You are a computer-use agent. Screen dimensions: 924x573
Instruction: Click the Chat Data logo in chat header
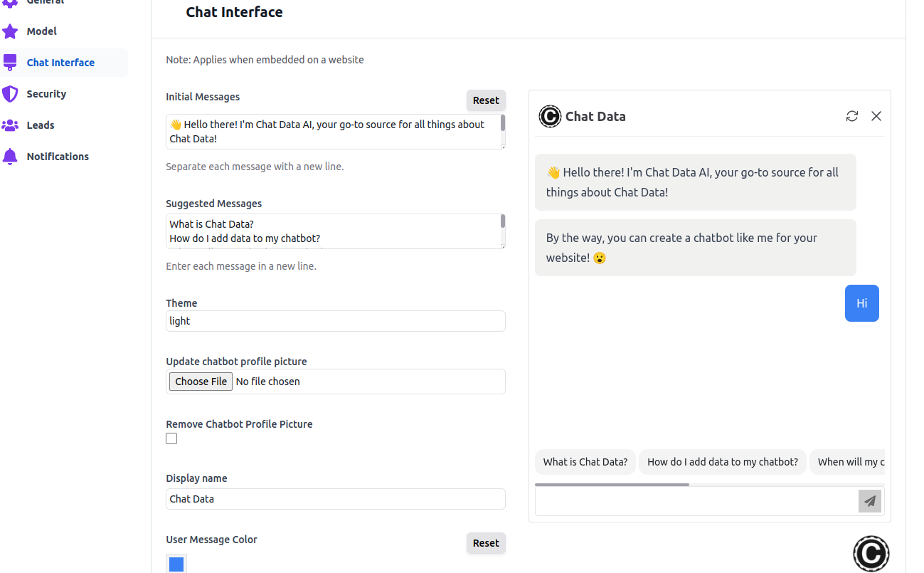point(550,116)
